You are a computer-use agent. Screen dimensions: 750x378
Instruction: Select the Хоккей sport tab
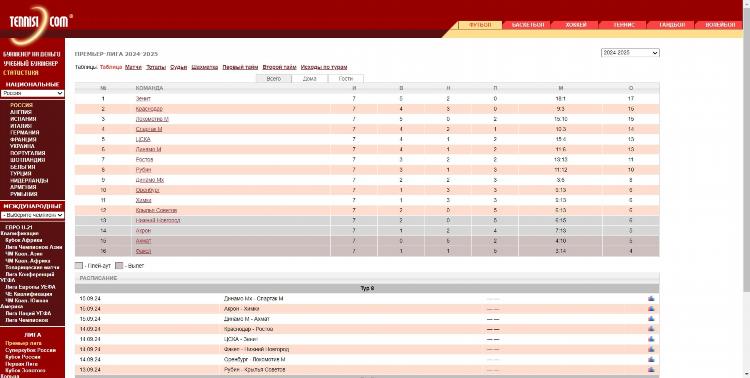(x=575, y=25)
